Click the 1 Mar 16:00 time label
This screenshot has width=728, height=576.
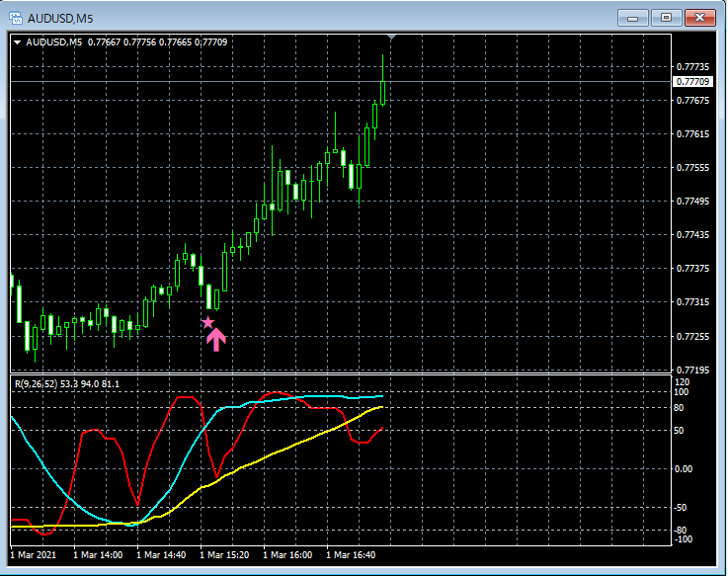pos(287,555)
